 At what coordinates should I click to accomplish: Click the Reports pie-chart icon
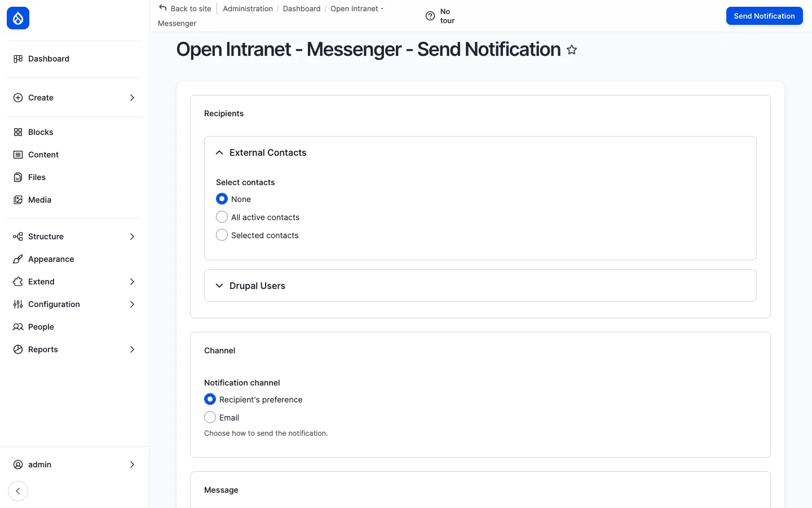18,349
